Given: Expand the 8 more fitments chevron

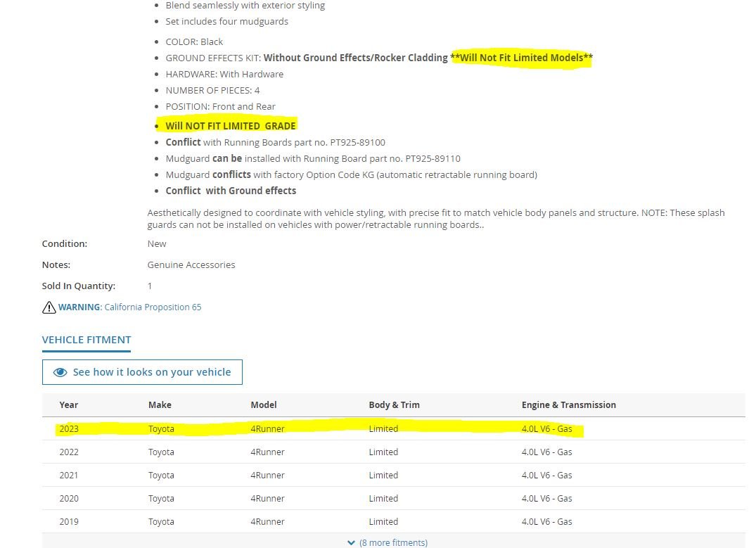Looking at the screenshot, I should 351,542.
